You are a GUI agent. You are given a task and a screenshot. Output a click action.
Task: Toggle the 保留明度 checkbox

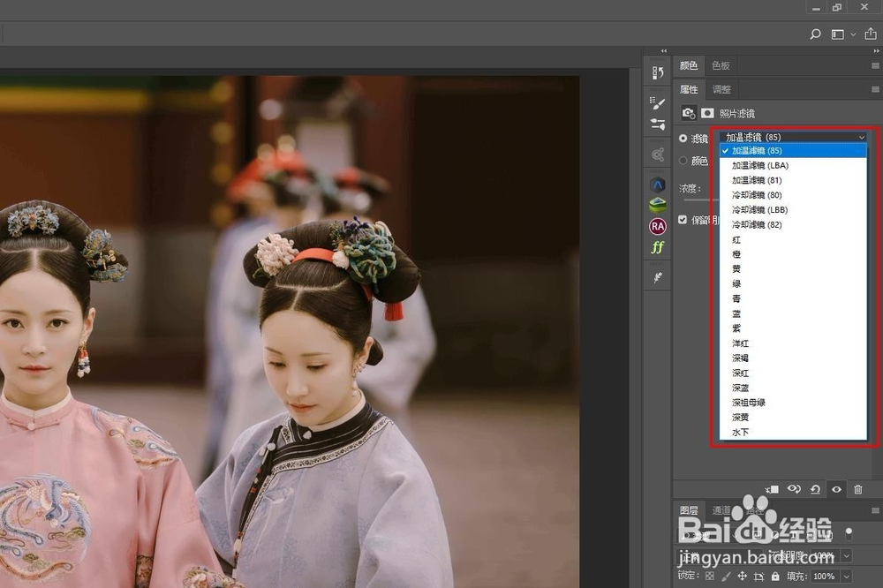coord(683,220)
